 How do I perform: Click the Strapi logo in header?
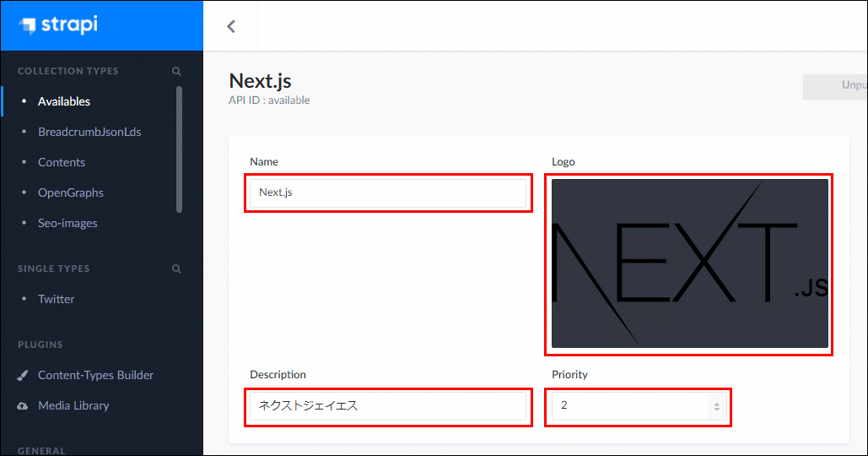coord(57,25)
